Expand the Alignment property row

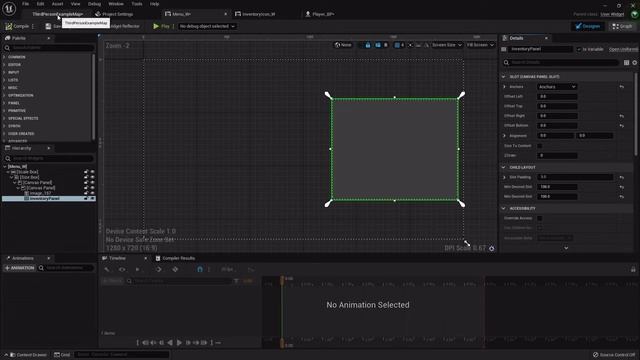point(504,136)
